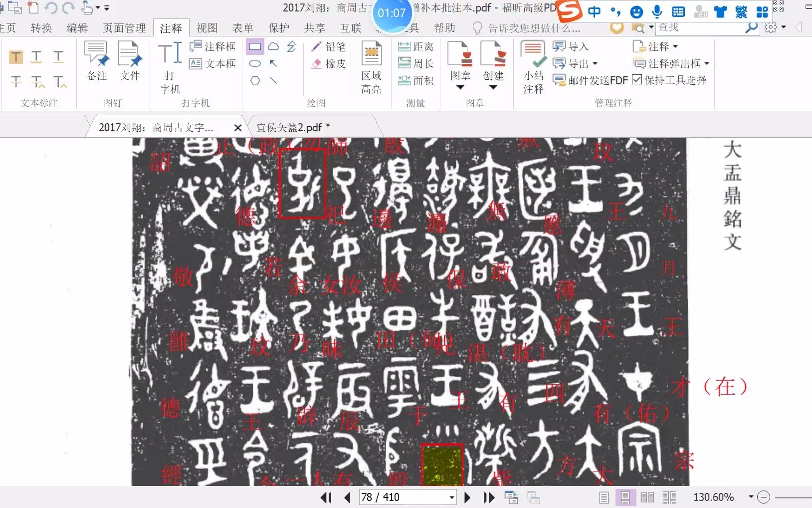Go to the previous page

(348, 497)
